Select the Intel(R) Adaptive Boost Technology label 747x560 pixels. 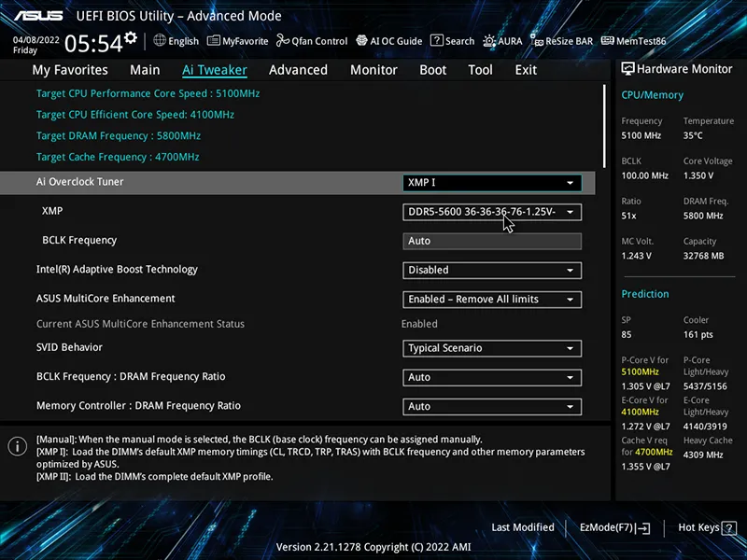point(117,270)
